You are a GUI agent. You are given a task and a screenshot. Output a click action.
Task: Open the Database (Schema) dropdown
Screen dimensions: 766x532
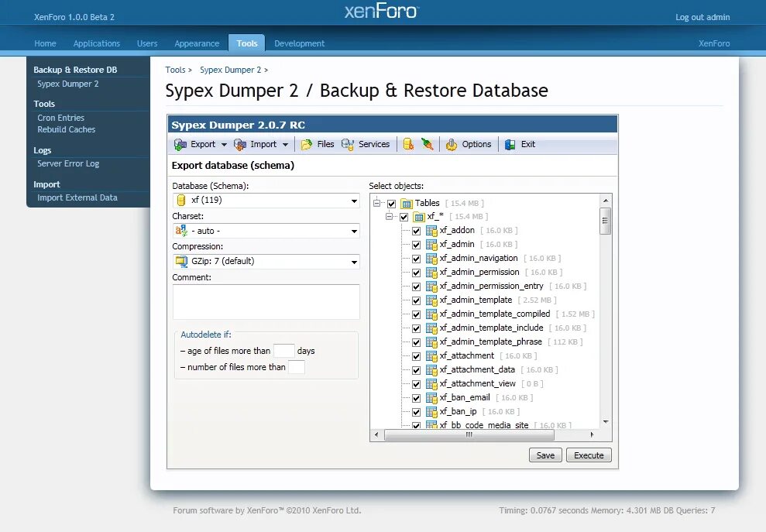pyautogui.click(x=266, y=201)
